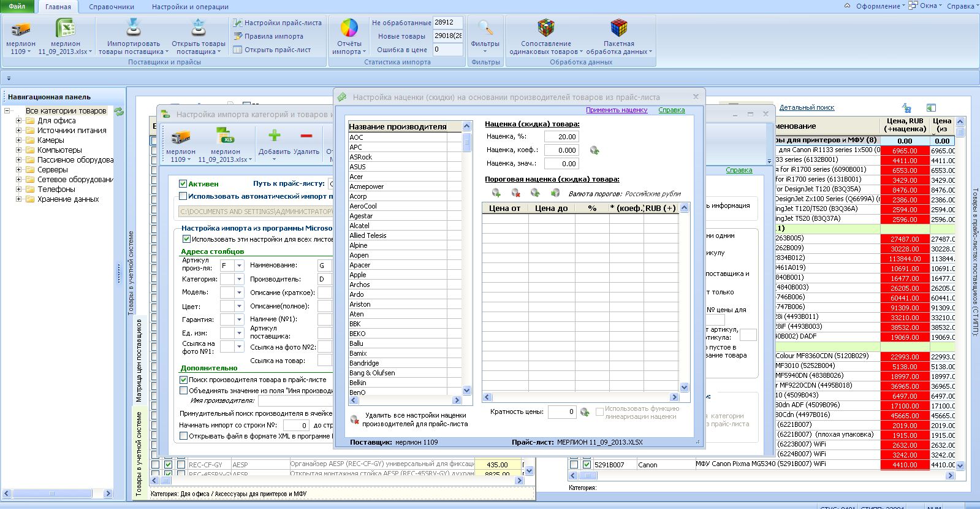Click the icon beside the Наценка, коэф. field

pos(594,150)
